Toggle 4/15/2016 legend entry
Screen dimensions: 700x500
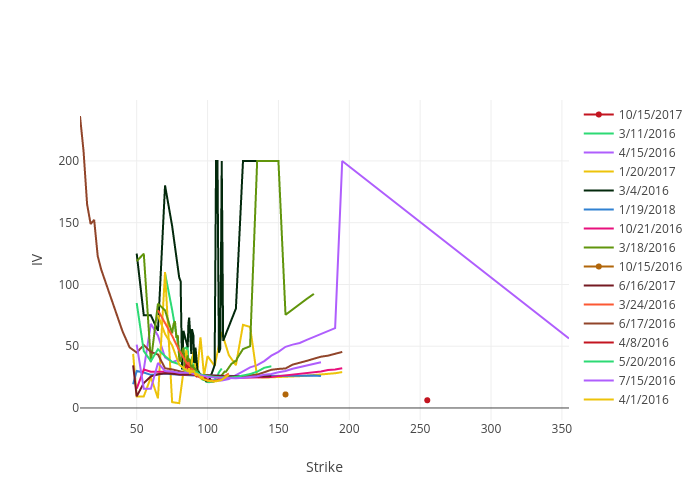[x=646, y=152]
